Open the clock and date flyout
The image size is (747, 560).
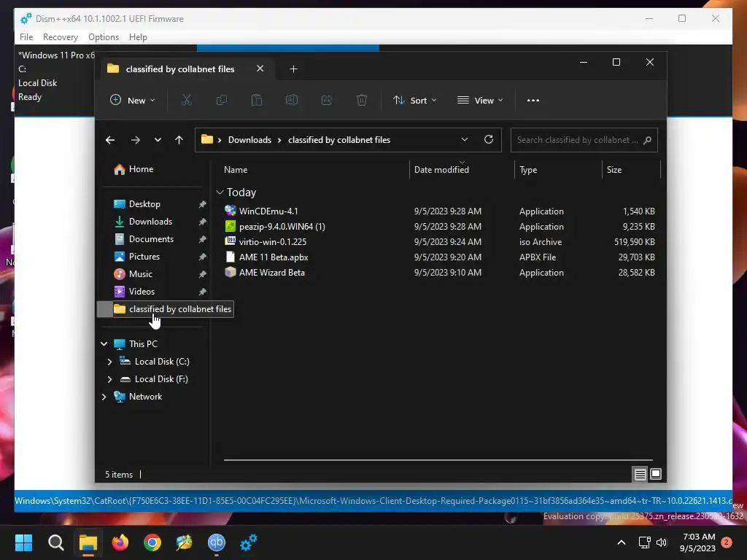point(697,542)
